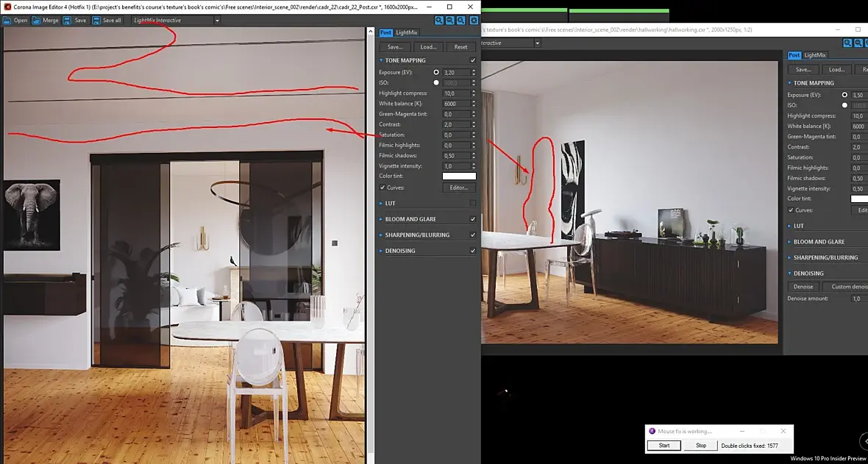Screen dimensions: 868x464
Task: Uncheck the Curves checkbox in left panel
Action: [x=383, y=188]
